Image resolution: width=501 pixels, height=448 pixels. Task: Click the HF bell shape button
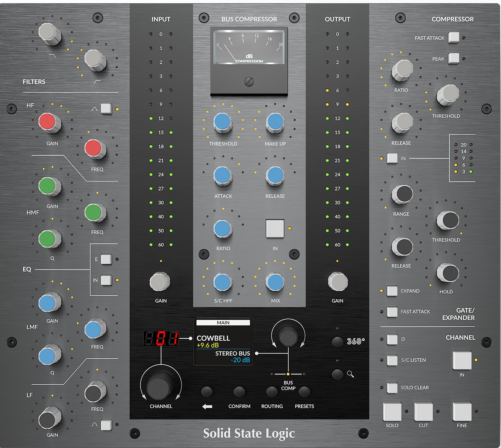point(106,109)
